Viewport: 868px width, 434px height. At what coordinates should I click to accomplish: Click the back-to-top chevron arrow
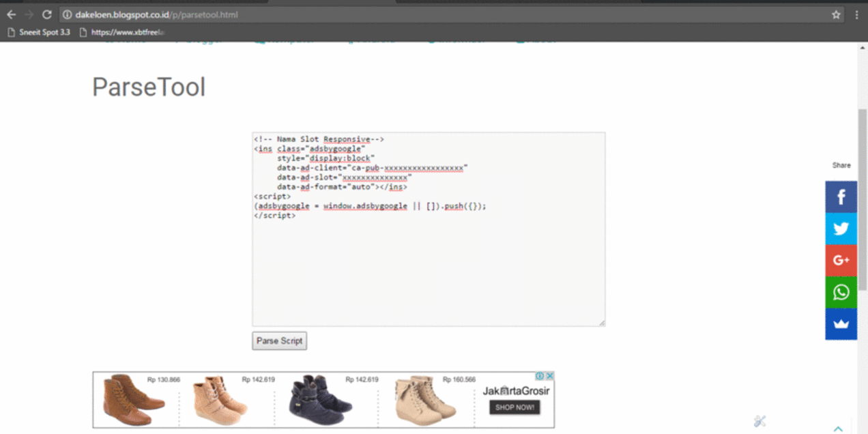point(839,429)
